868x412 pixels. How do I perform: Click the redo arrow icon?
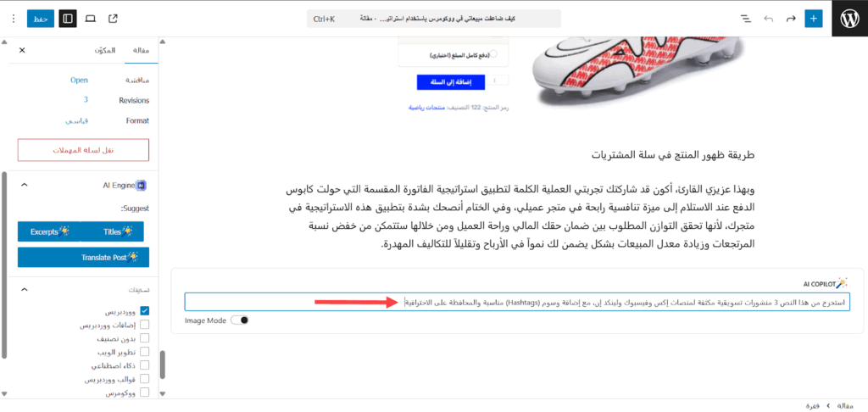tap(791, 18)
